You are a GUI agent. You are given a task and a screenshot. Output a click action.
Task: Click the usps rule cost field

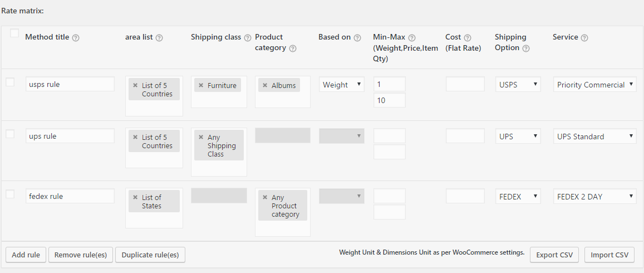click(465, 84)
